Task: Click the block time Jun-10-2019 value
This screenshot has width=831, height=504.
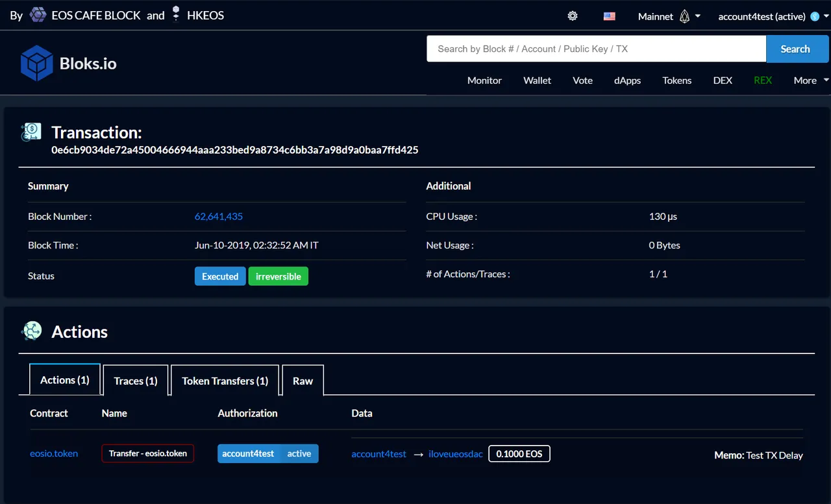Action: tap(256, 245)
